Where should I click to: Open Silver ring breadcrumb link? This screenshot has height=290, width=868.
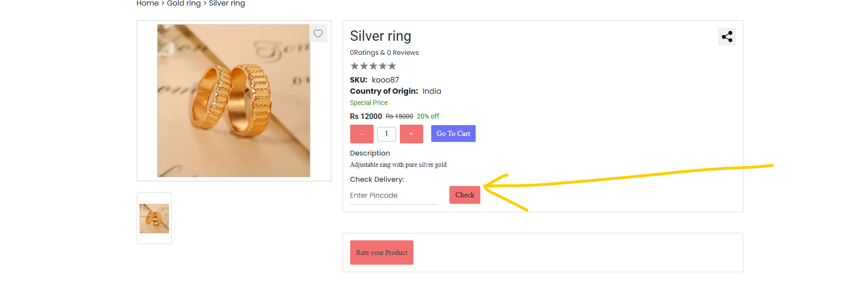pos(227,3)
